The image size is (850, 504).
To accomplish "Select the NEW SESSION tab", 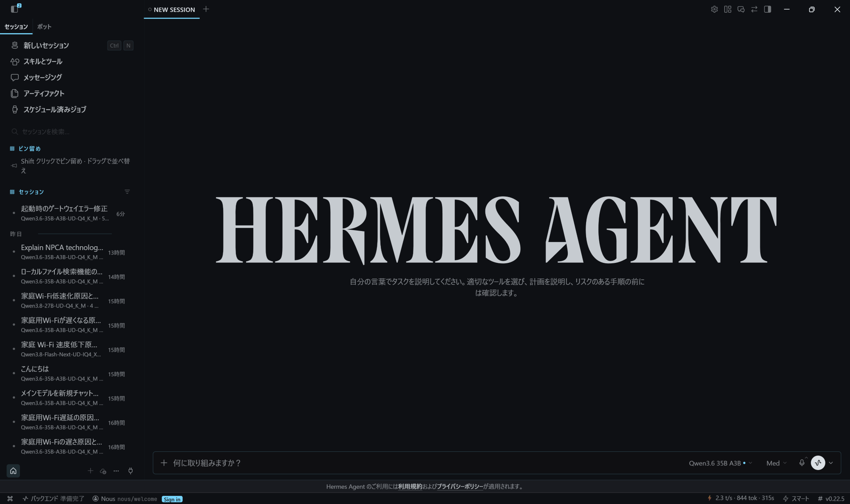I will click(x=172, y=10).
